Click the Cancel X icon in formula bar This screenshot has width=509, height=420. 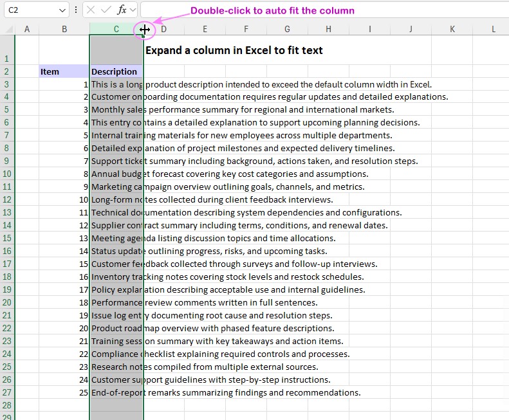click(x=91, y=10)
